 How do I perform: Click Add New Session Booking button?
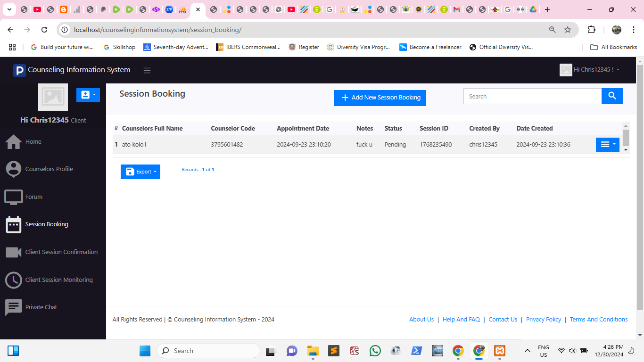380,98
